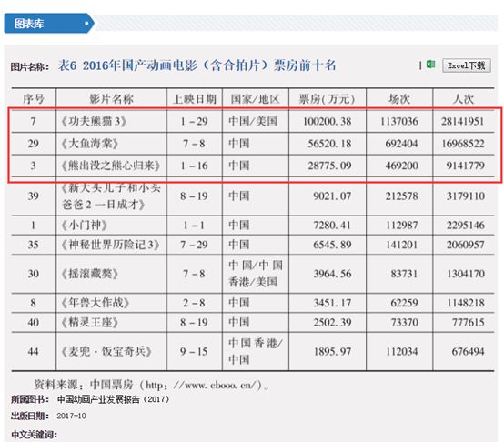Click the screenings value 112987
504x442 pixels.
402,226
